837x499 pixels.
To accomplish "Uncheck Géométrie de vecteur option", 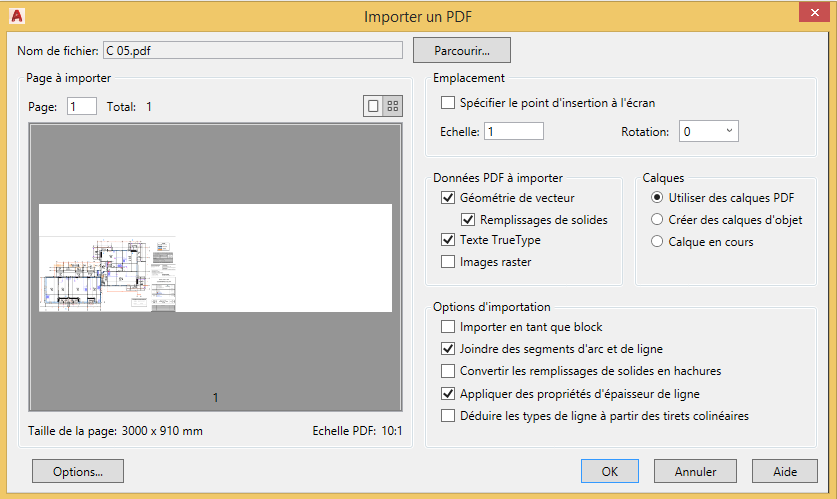I will [447, 198].
